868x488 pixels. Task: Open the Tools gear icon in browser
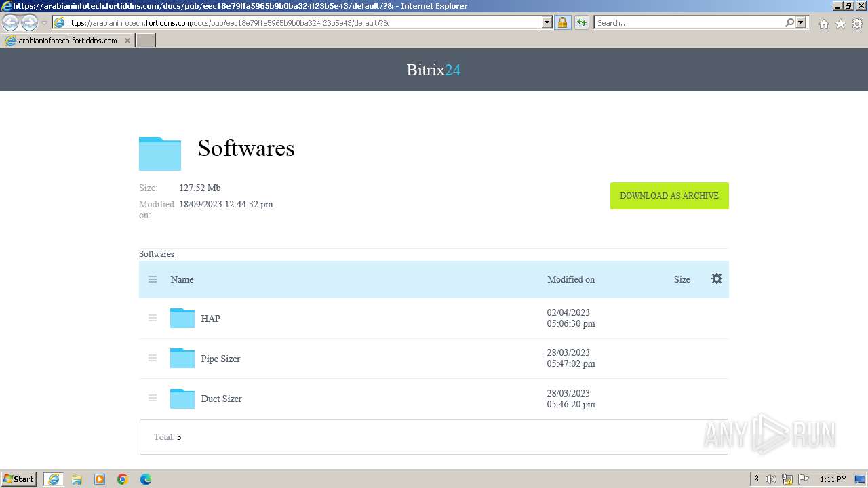click(857, 24)
